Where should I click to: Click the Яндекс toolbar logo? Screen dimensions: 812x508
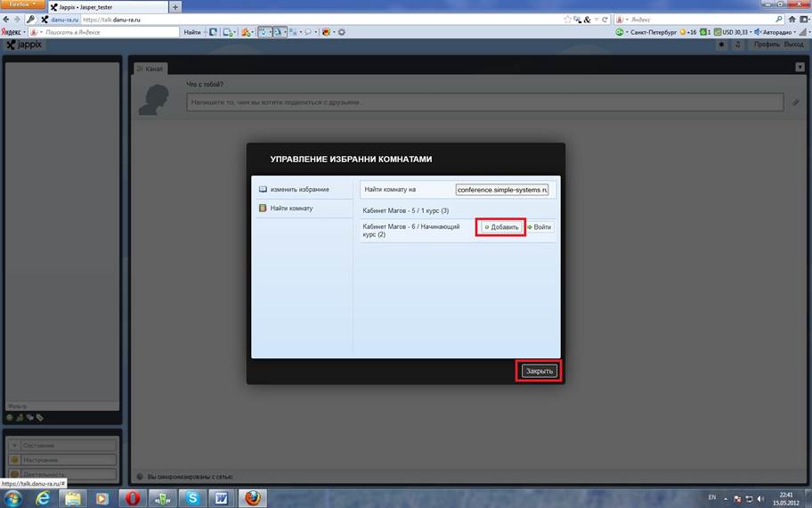11,32
